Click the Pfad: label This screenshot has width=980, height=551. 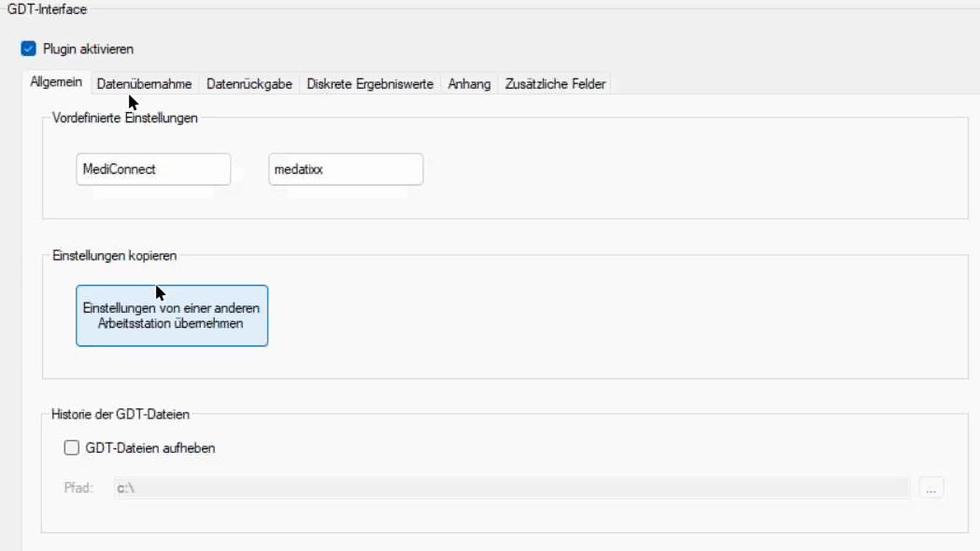[78, 487]
